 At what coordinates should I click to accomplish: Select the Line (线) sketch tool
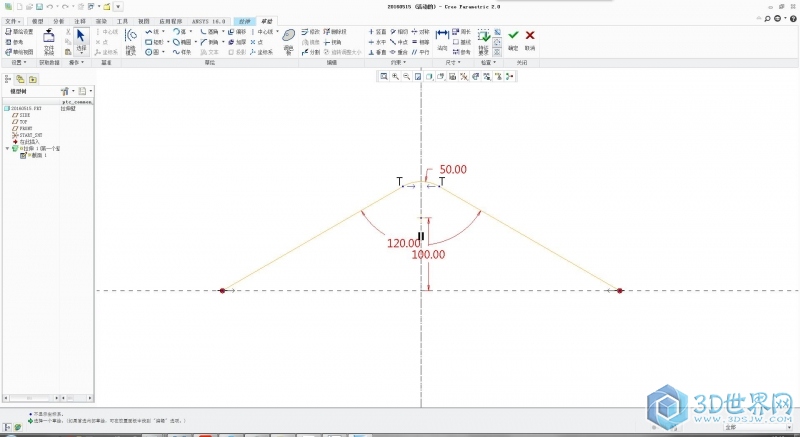(152, 32)
